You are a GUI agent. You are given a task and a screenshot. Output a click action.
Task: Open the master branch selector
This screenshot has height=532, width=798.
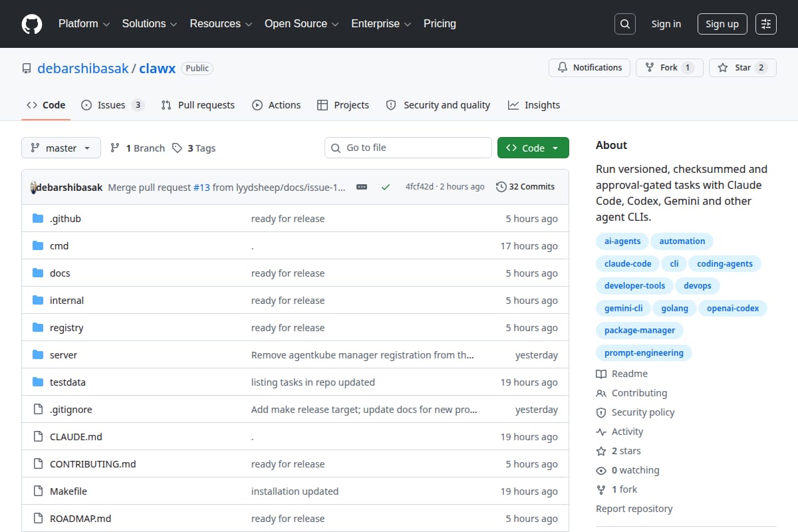[61, 148]
